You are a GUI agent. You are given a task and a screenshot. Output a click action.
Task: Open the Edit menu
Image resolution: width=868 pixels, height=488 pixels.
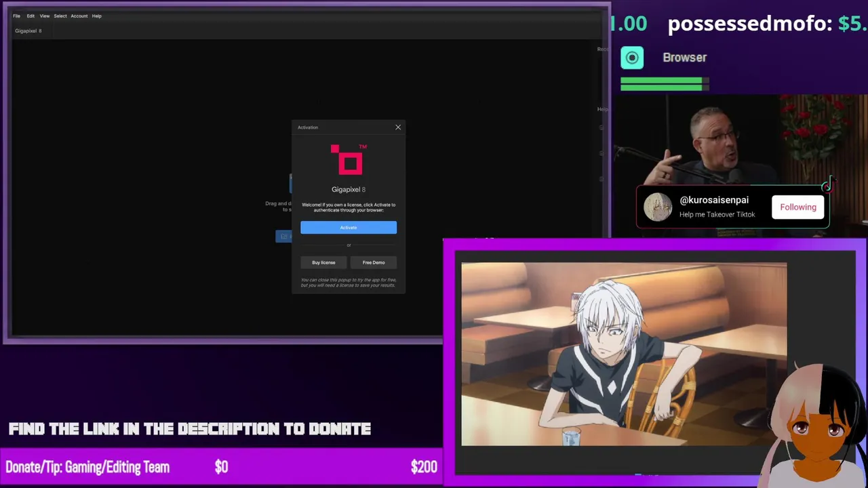(x=31, y=16)
